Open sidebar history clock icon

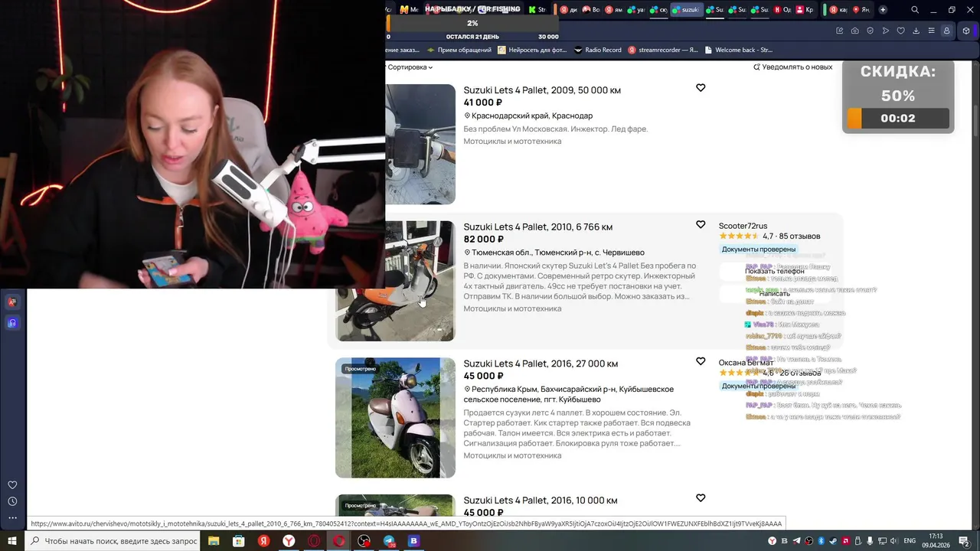tap(12, 501)
